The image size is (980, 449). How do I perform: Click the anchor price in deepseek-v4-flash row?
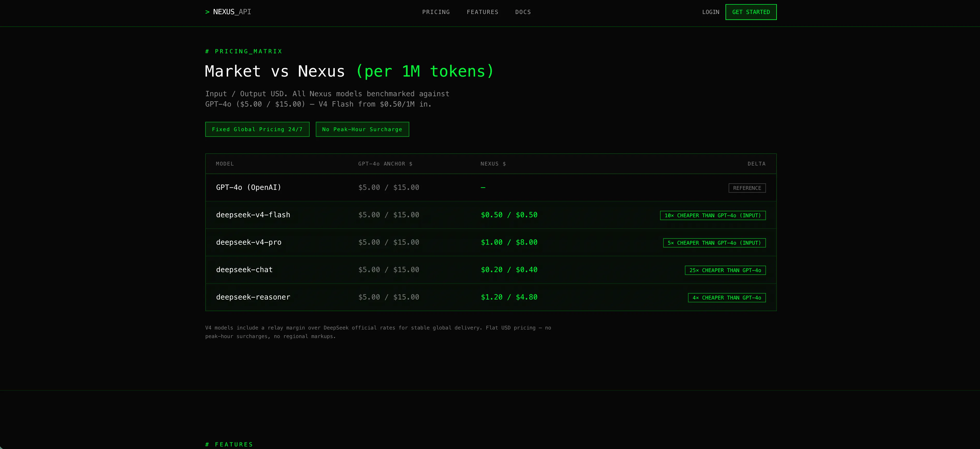[389, 215]
